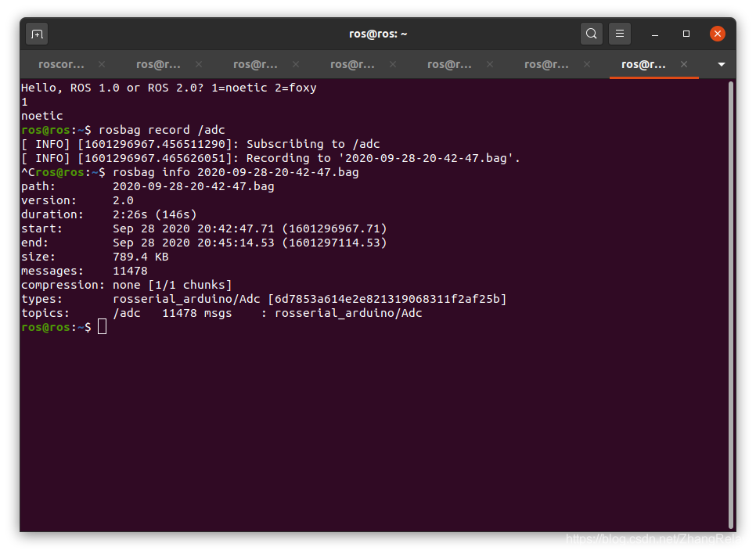Click the messages count '11478'
The height and width of the screenshot is (554, 756).
pyautogui.click(x=130, y=271)
